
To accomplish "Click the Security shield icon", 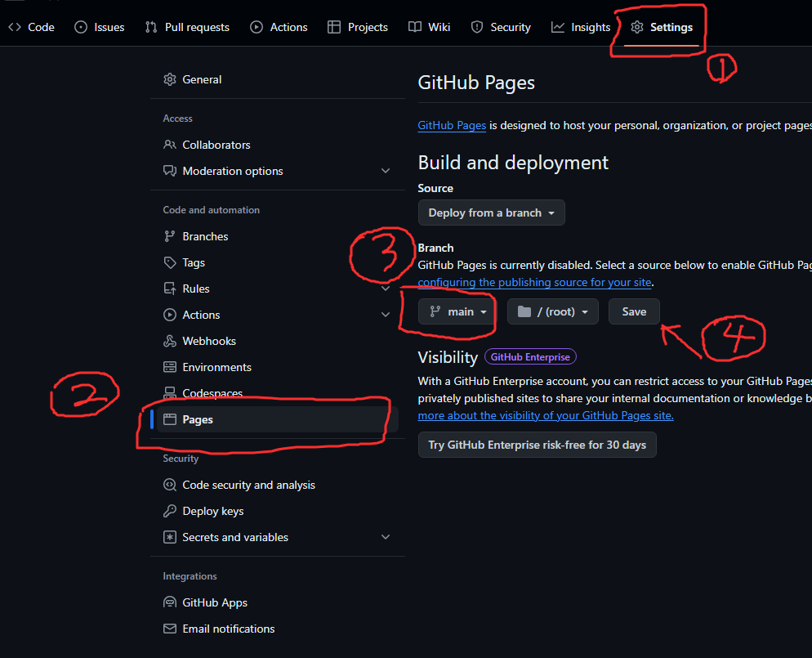I will [477, 27].
